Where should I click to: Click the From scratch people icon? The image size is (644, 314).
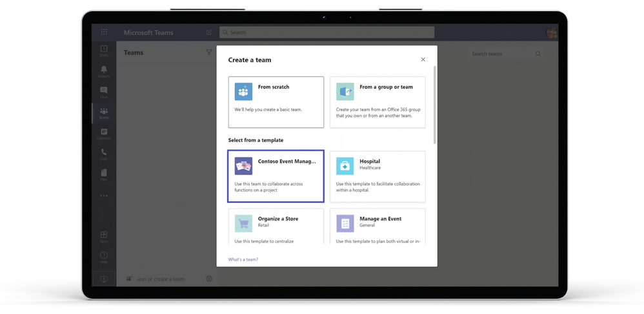click(243, 92)
